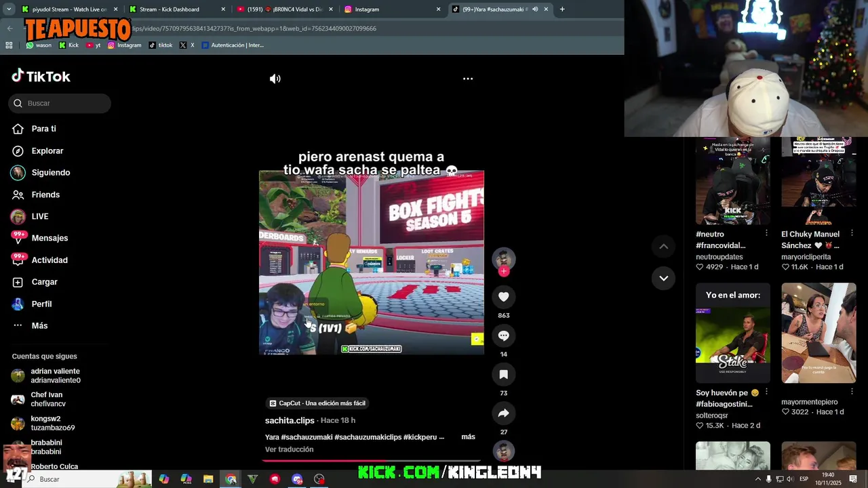This screenshot has height=488, width=868.
Task: Open the brababini account
Action: [46, 447]
